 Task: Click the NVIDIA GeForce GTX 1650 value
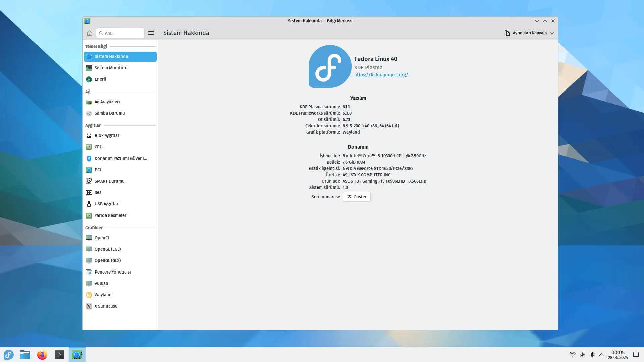[378, 169]
